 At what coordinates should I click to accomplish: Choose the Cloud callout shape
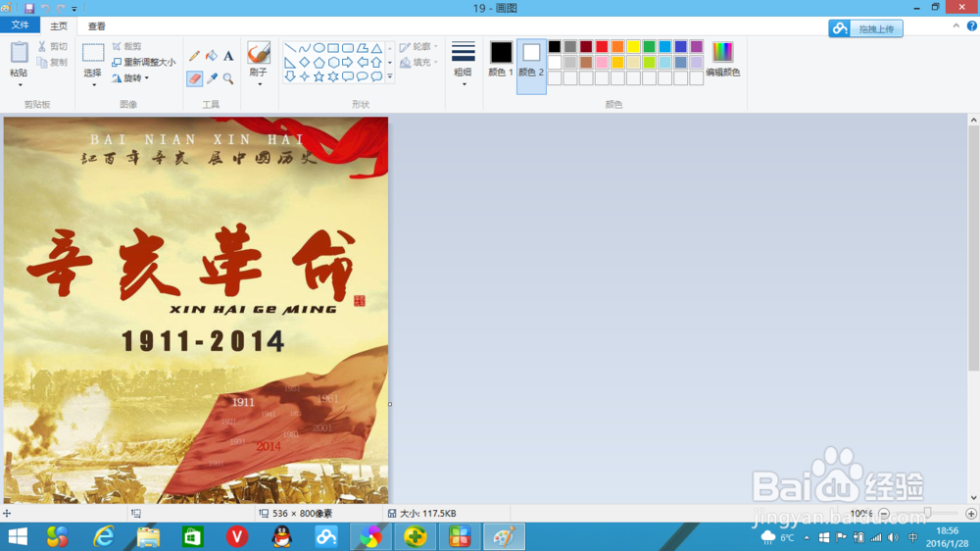(x=376, y=76)
